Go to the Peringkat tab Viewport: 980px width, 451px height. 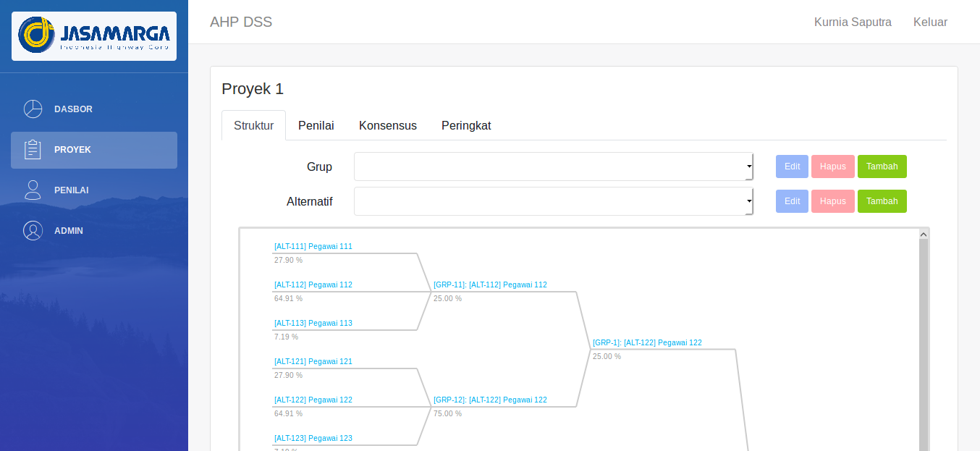click(466, 125)
